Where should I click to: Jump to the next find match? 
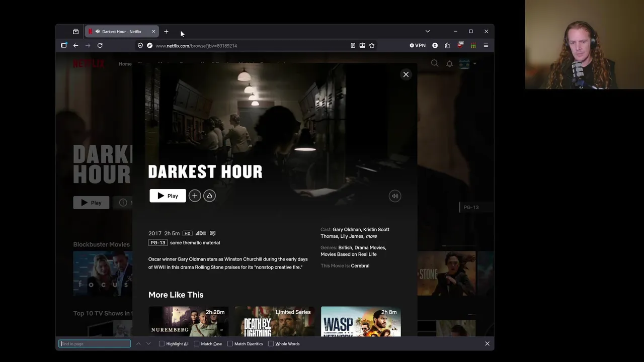tap(148, 344)
